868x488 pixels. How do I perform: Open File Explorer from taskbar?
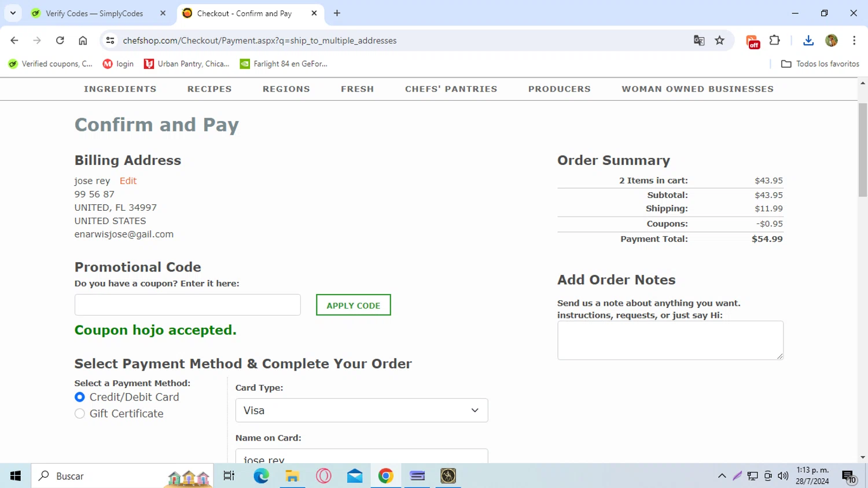[293, 476]
